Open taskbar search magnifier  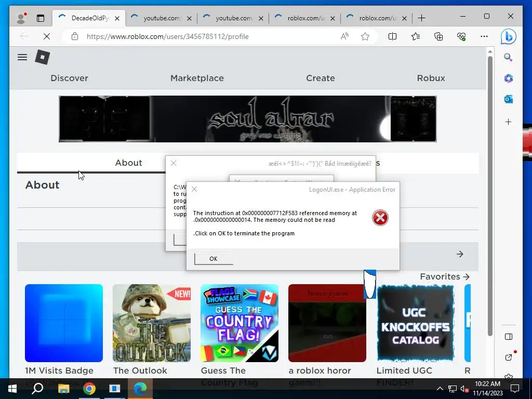(x=37, y=389)
